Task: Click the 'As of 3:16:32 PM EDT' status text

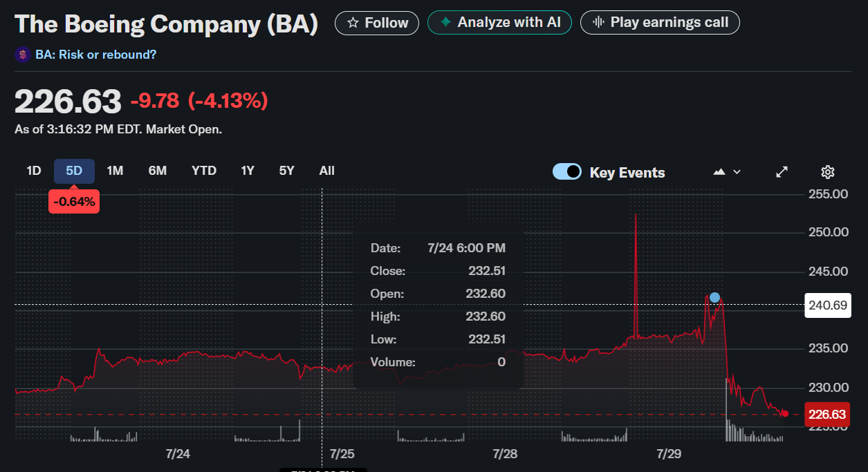Action: [118, 129]
